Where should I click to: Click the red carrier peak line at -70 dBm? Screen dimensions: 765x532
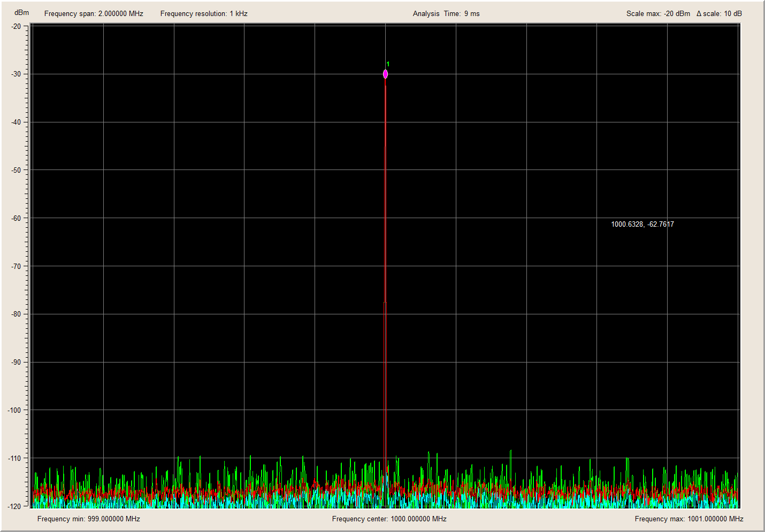tap(385, 266)
